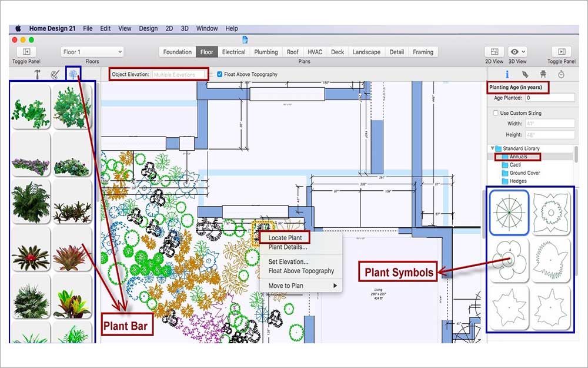Image resolution: width=588 pixels, height=368 pixels.
Task: Uncheck Float Above Topography checkbox in toolbar
Action: 220,74
